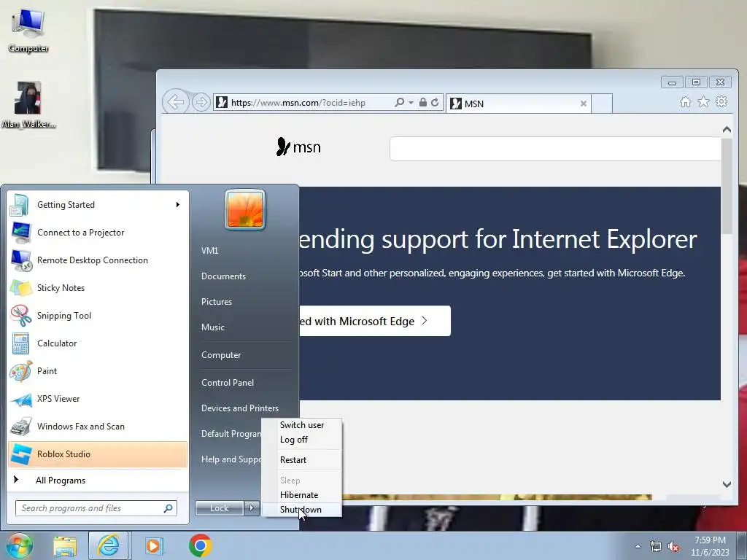Open the Tools gear icon in Internet Explorer
The height and width of the screenshot is (560, 747).
tap(721, 101)
